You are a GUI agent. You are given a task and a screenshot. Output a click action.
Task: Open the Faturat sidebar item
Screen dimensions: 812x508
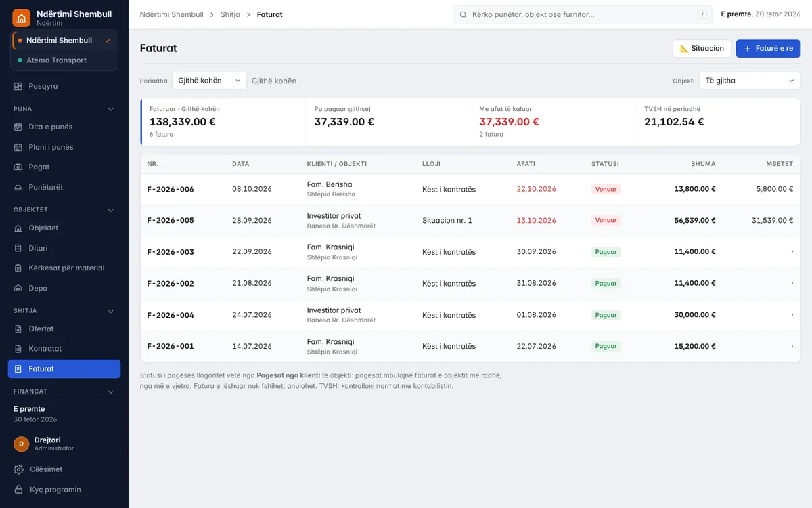[x=64, y=369]
